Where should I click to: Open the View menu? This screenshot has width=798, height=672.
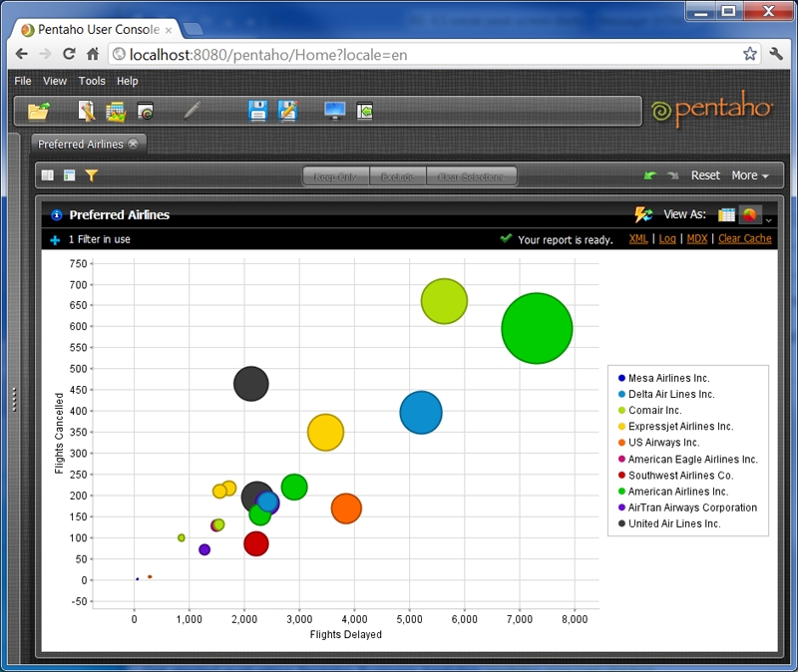point(55,81)
